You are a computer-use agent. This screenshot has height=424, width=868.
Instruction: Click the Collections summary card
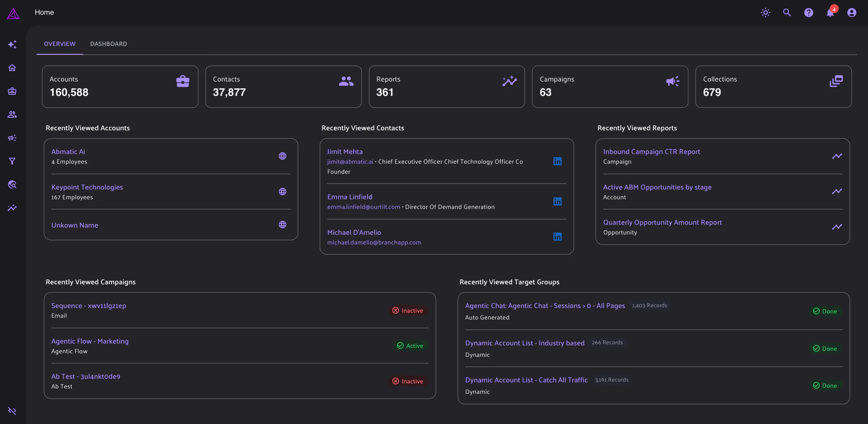click(773, 87)
